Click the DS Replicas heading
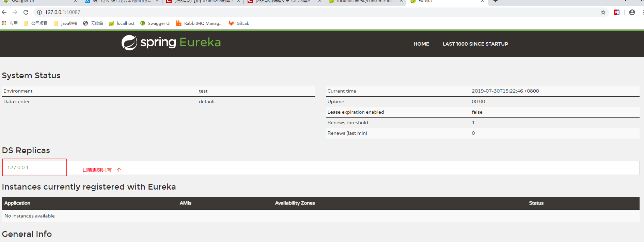The image size is (644, 242). (26, 150)
